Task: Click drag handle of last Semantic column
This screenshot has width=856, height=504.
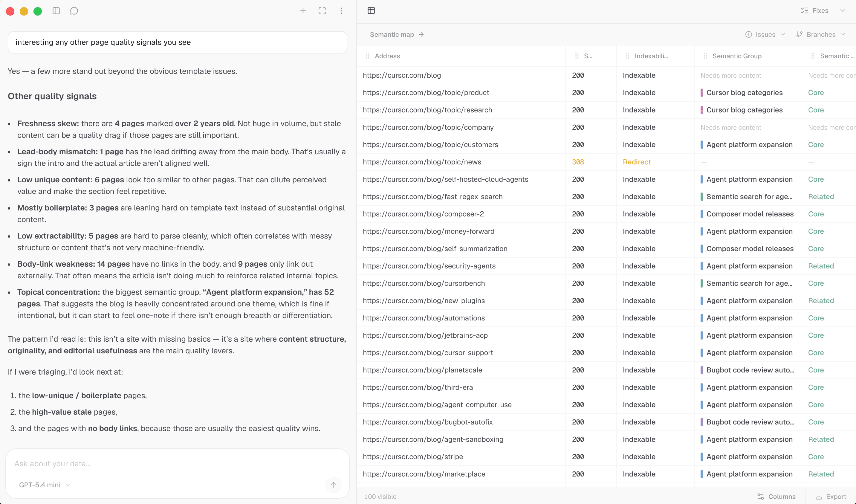Action: point(813,56)
